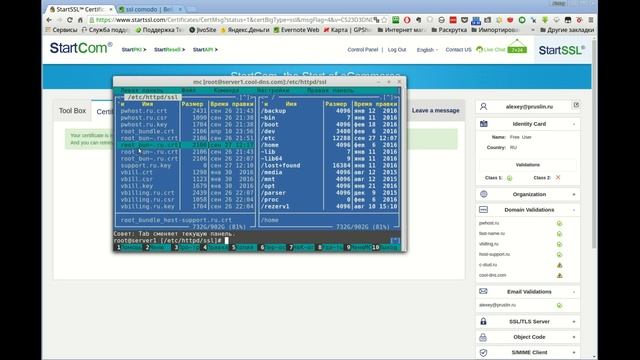Open the JivoSite bookmark

point(203,30)
